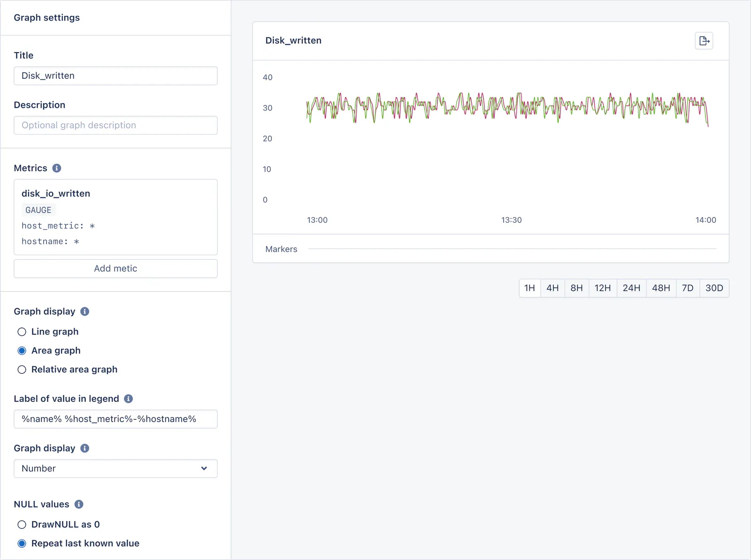Focus the Optional graph description field
Screen dimensions: 751x560
click(x=115, y=125)
